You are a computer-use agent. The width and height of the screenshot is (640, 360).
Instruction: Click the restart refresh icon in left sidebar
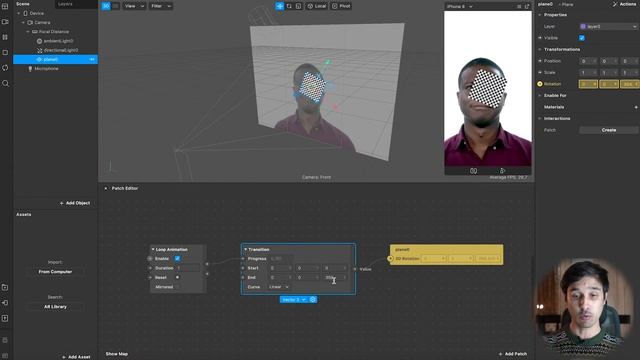5,68
